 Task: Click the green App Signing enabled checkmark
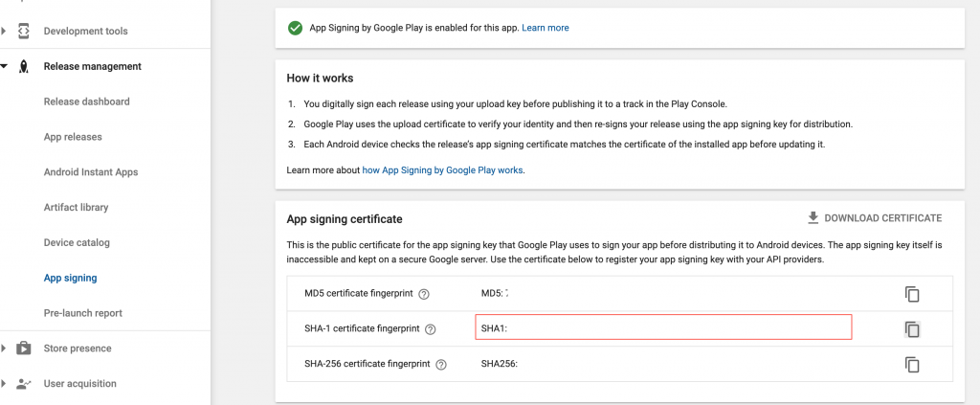295,28
